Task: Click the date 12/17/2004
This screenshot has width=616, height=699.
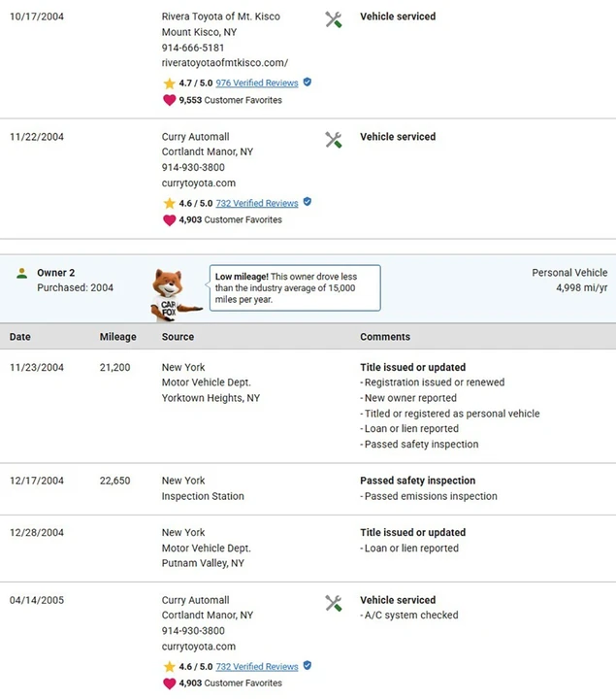Action: click(x=37, y=481)
